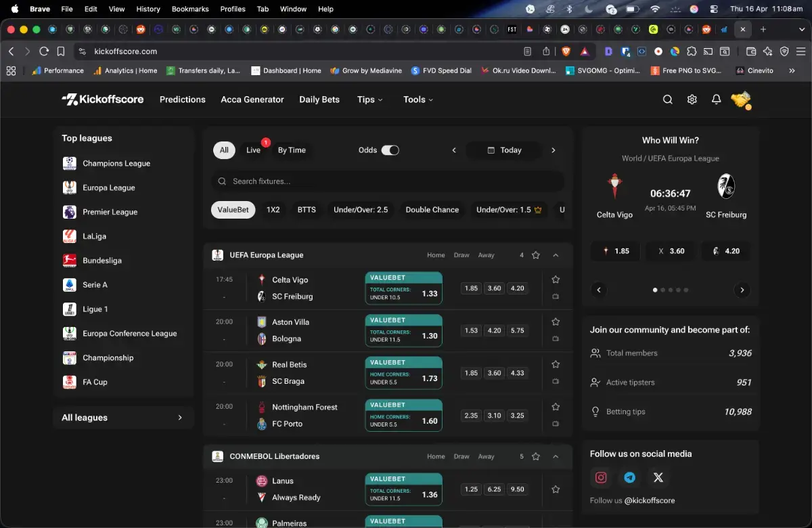
Task: Open the Instagram social icon
Action: pyautogui.click(x=601, y=477)
